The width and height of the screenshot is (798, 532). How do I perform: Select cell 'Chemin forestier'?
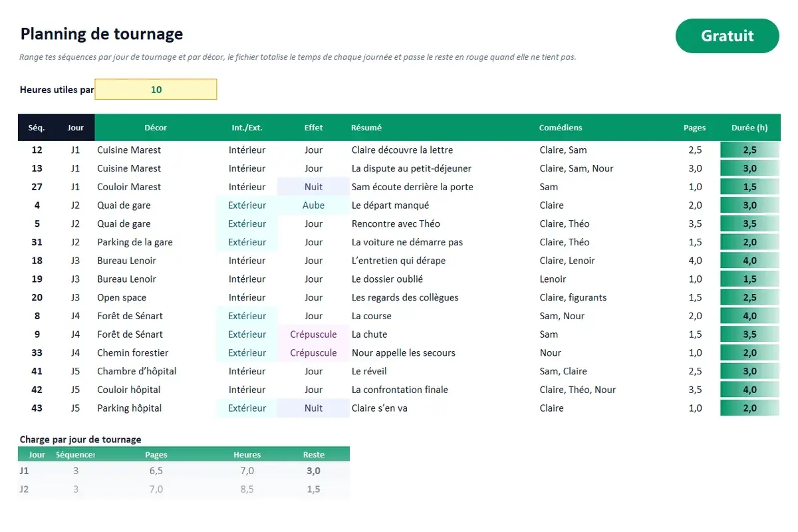coord(132,353)
